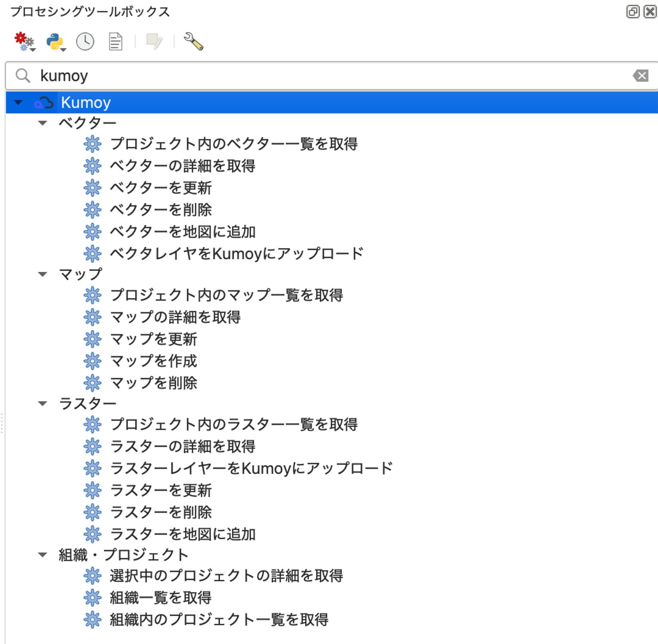Select ベクターを更新 algorithm
Image resolution: width=658 pixels, height=644 pixels.
tap(161, 188)
